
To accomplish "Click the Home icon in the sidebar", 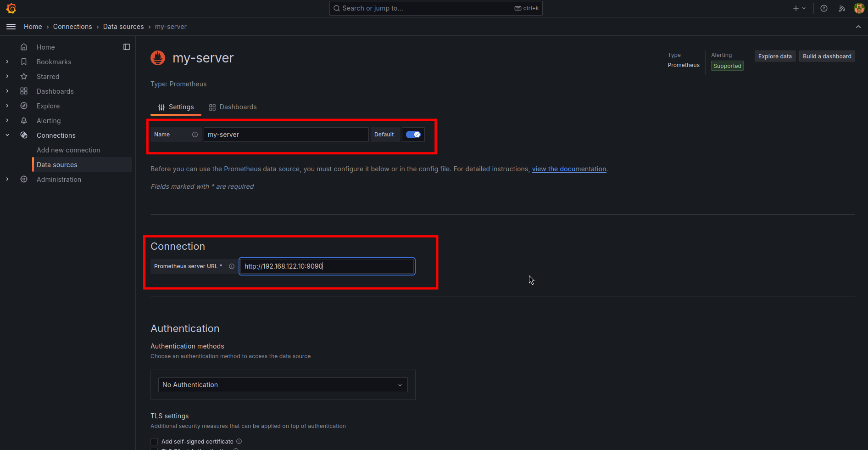I will (24, 47).
